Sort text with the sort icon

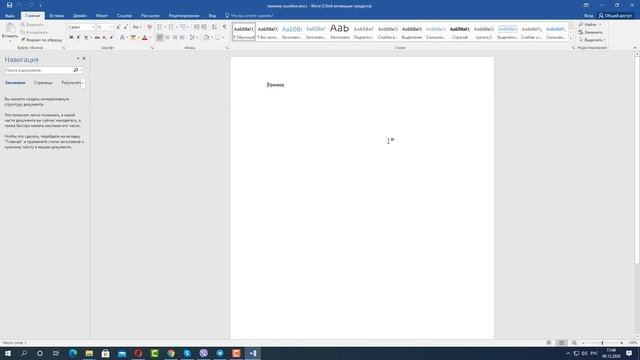pyautogui.click(x=214, y=27)
